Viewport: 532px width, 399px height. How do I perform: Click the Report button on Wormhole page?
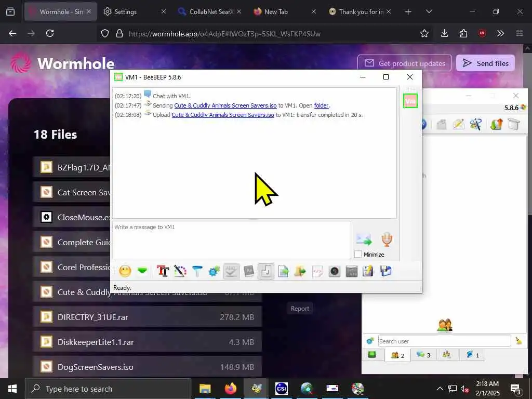point(300,309)
